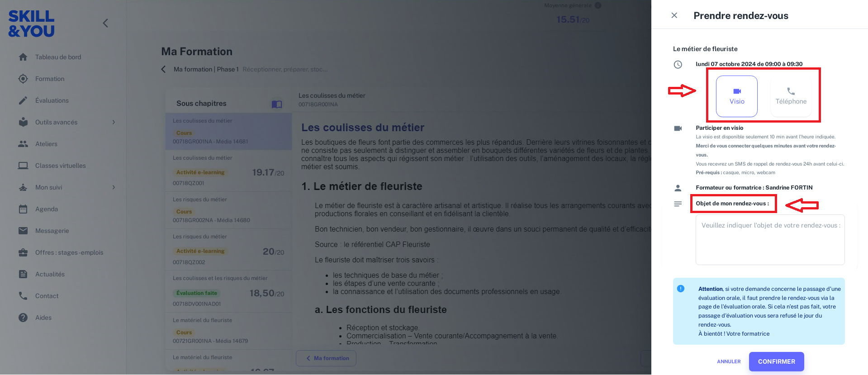The width and height of the screenshot is (868, 375).
Task: Open chapter scored 19.17/20
Action: tap(228, 171)
